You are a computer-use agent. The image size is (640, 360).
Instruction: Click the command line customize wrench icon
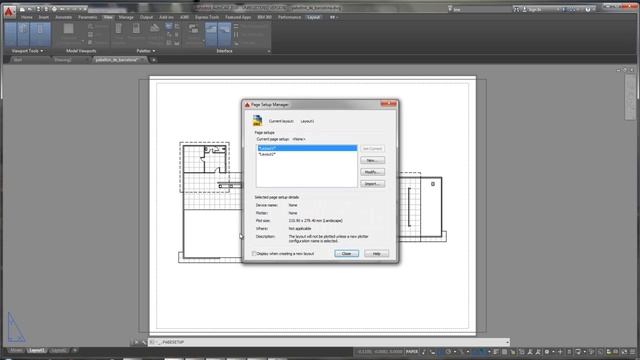pos(144,342)
